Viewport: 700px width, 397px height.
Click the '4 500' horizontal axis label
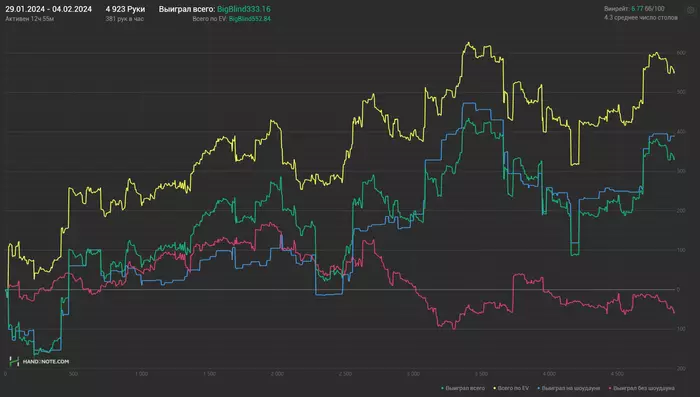(x=617, y=374)
